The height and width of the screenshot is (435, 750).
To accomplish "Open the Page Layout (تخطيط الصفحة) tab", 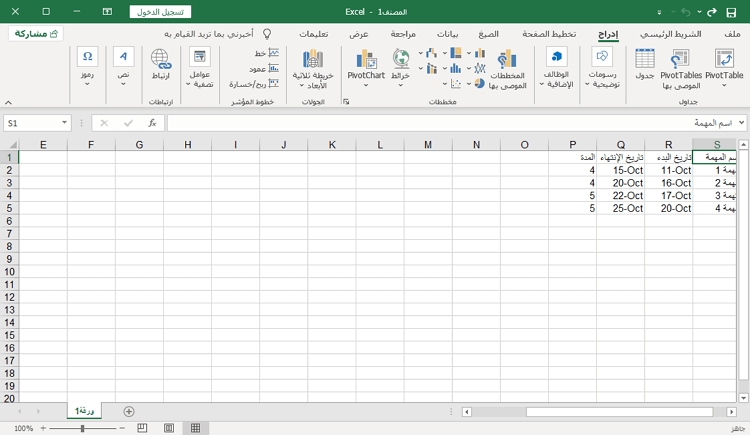I will point(552,34).
